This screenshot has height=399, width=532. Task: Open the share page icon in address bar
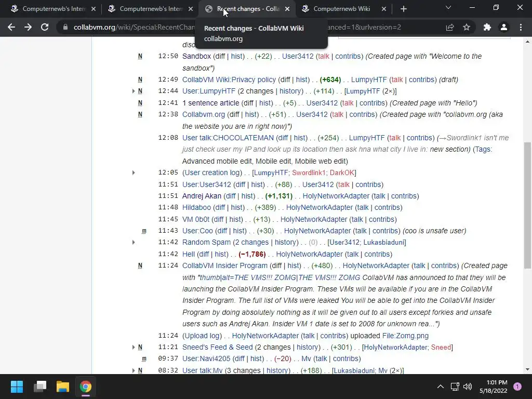pyautogui.click(x=450, y=27)
